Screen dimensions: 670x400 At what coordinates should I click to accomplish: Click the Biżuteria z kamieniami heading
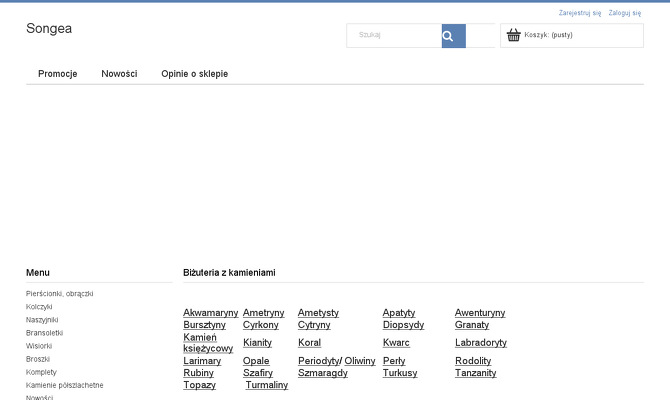pos(229,273)
